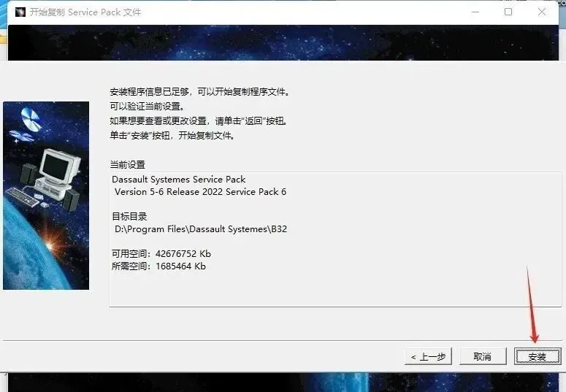Select the text 'Dassault Systemes Service Pack'
The width and height of the screenshot is (566, 392).
[178, 180]
